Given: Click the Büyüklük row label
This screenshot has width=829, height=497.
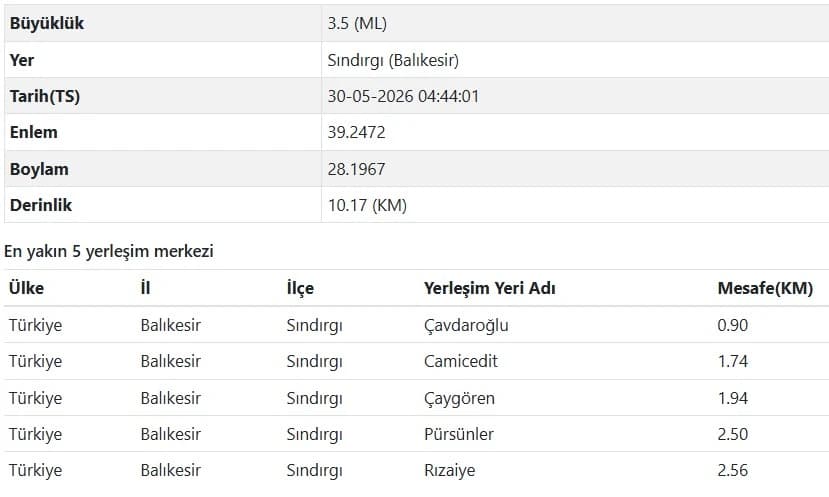Looking at the screenshot, I should point(47,23).
